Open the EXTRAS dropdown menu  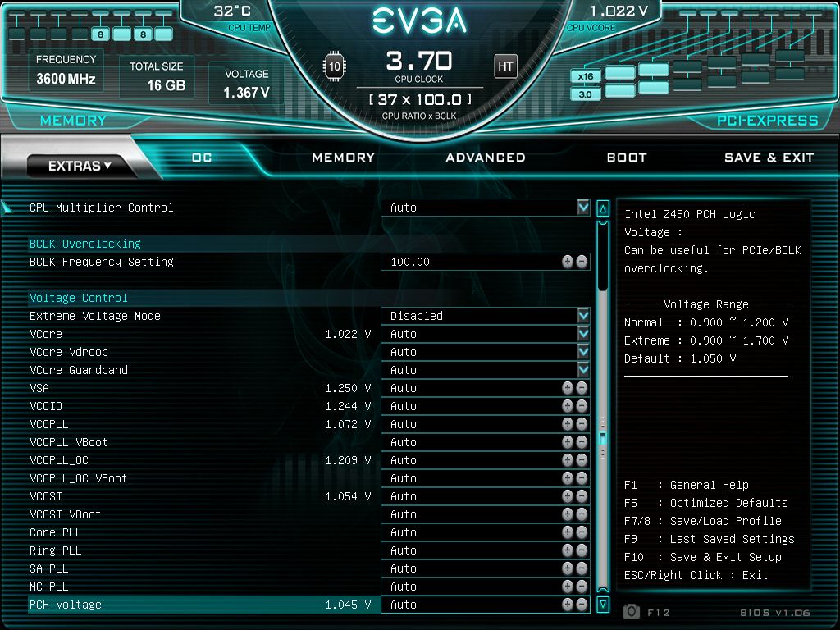point(80,166)
